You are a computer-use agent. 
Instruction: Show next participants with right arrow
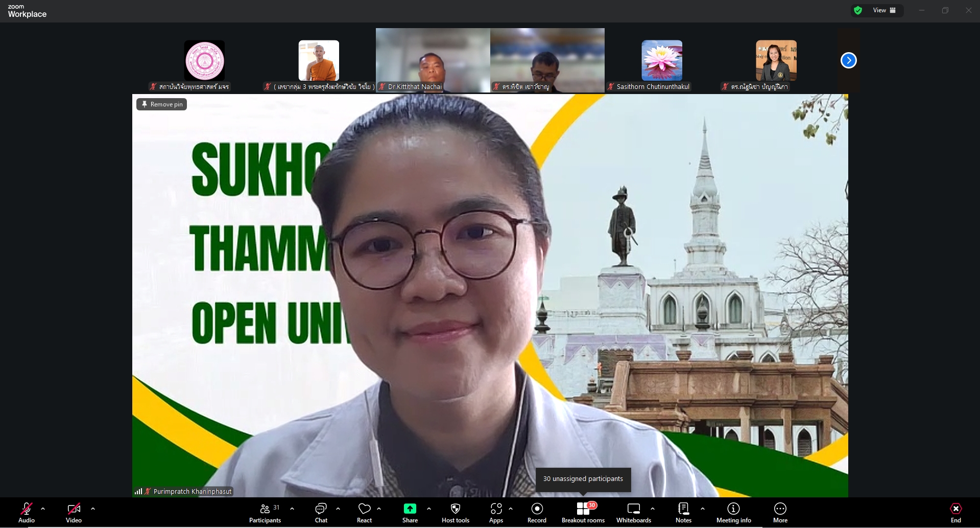pyautogui.click(x=848, y=60)
